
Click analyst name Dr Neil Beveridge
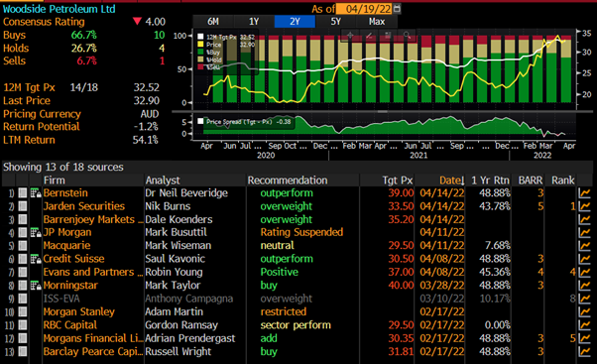click(x=186, y=193)
